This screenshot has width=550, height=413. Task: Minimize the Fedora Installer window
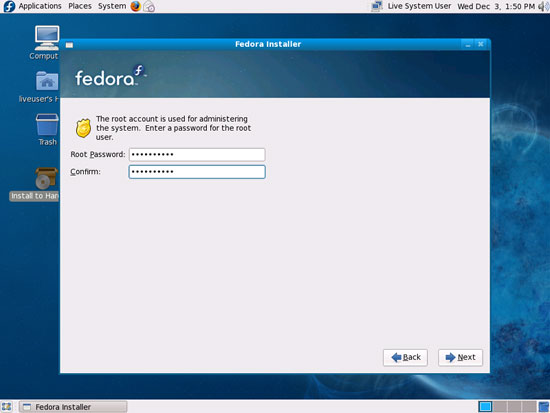468,45
